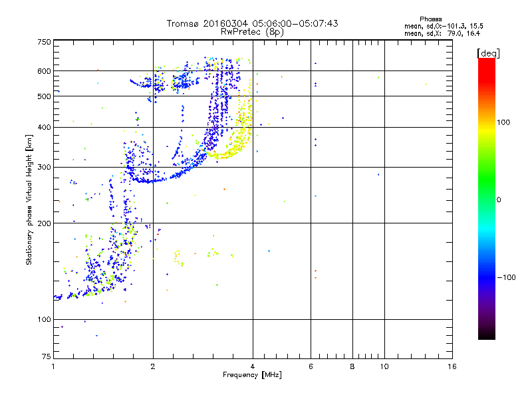Click the 'Frequency [MHz]' x-axis label
The width and height of the screenshot is (532, 399).
pos(252,375)
